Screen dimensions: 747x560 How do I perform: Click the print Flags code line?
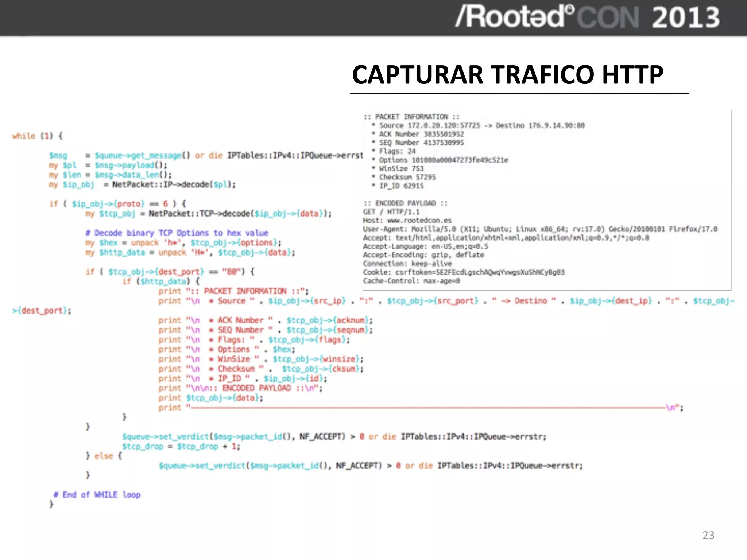254,340
